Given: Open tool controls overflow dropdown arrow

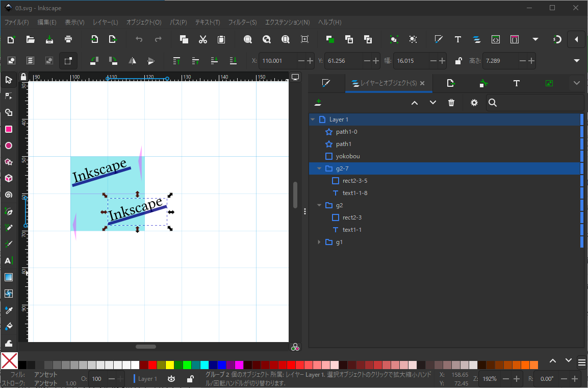Looking at the screenshot, I should (x=577, y=61).
